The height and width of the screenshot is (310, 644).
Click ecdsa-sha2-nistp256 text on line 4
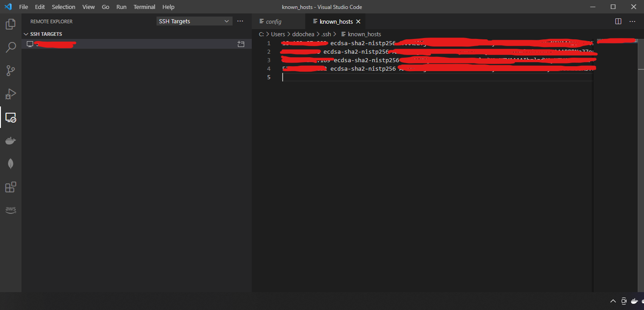363,69
